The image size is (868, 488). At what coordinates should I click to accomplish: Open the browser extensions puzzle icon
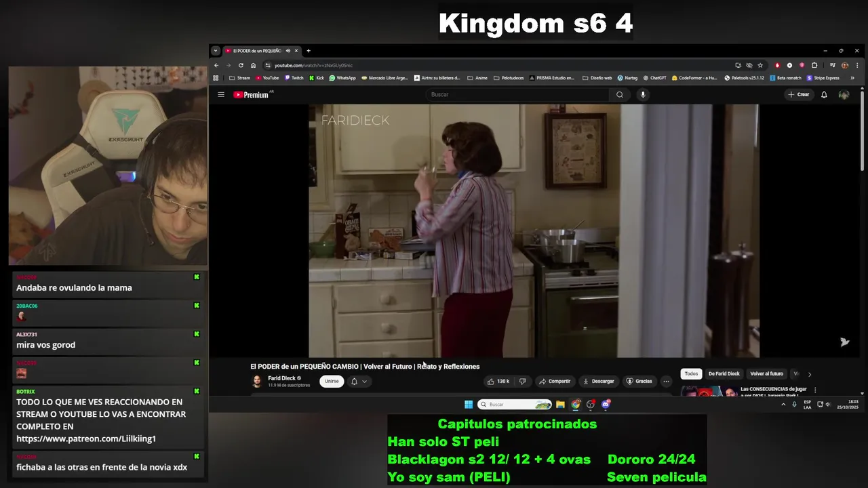point(814,65)
